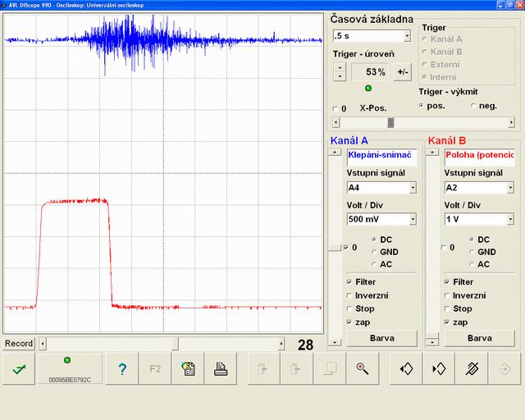
Task: Click the right diamond cursor arrow icon
Action: [439, 369]
